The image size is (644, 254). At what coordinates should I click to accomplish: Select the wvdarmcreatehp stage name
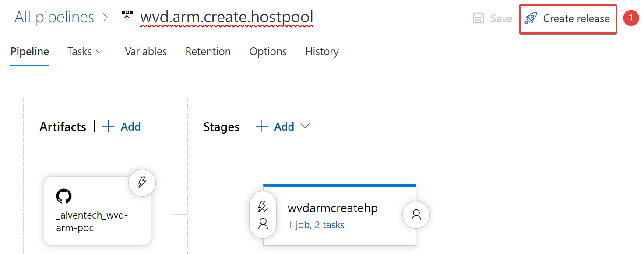tap(332, 208)
